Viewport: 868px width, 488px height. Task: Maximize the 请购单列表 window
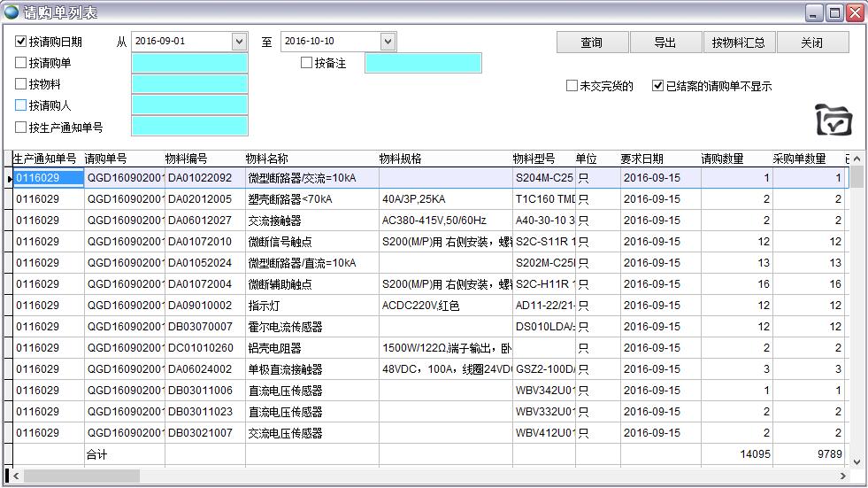click(834, 12)
